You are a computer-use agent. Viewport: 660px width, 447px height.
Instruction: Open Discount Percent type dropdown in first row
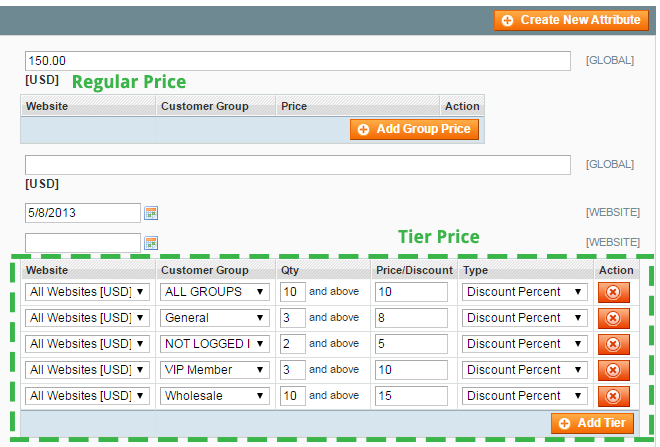525,292
